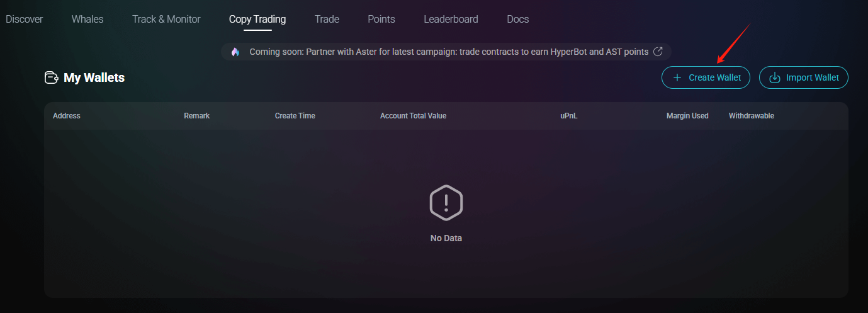The image size is (868, 313).
Task: Open the Trade tab
Action: 327,19
